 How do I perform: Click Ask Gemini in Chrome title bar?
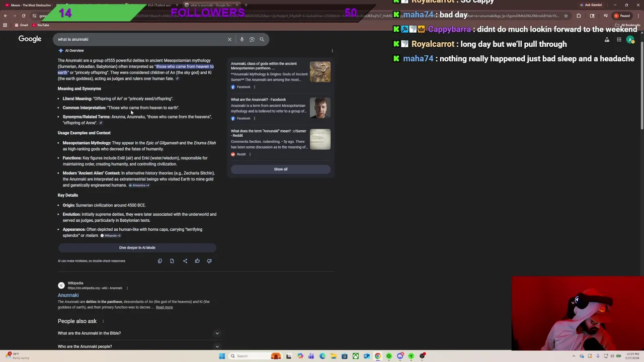[x=591, y=5]
